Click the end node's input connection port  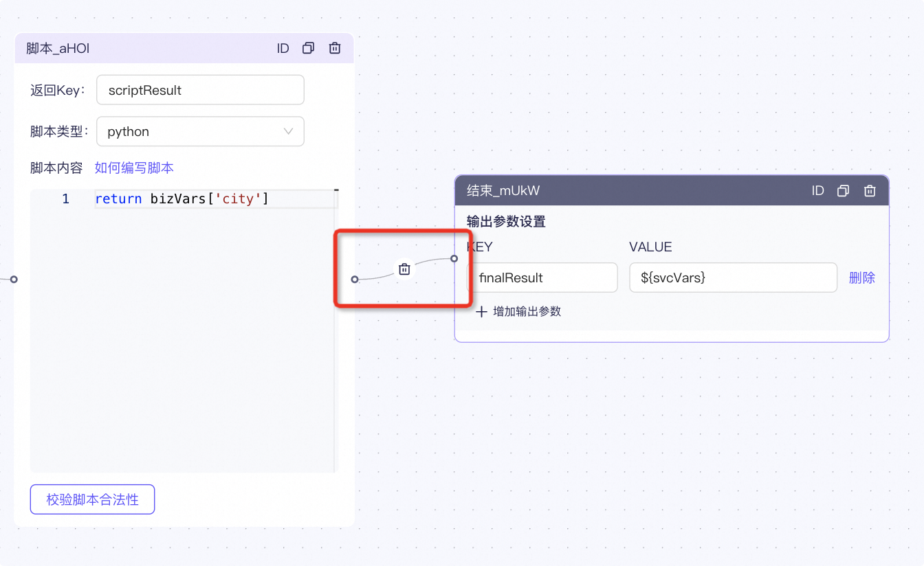pyautogui.click(x=454, y=259)
